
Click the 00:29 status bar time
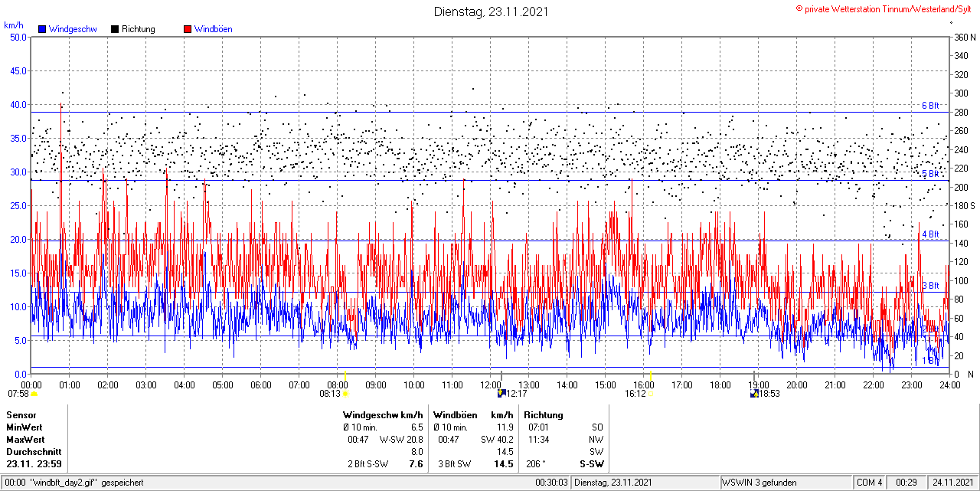coord(906,483)
